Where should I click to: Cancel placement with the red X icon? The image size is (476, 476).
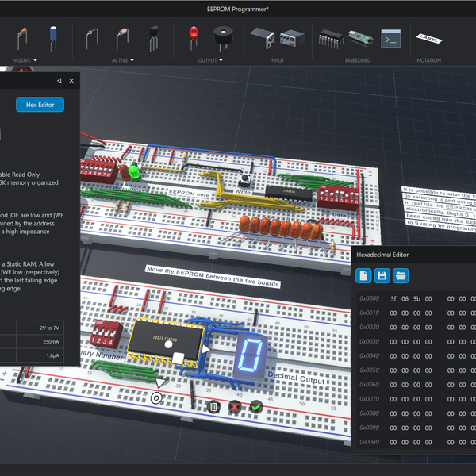(235, 407)
